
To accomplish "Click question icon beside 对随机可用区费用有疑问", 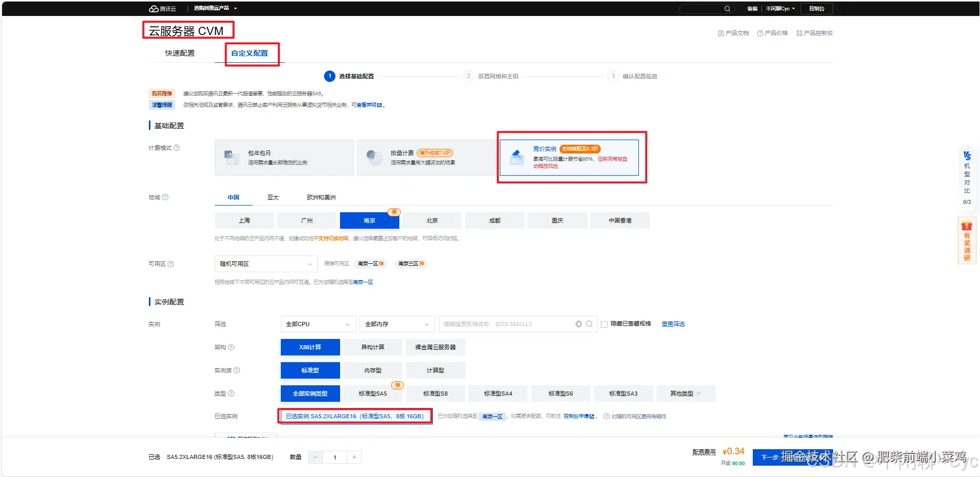I will pos(606,416).
